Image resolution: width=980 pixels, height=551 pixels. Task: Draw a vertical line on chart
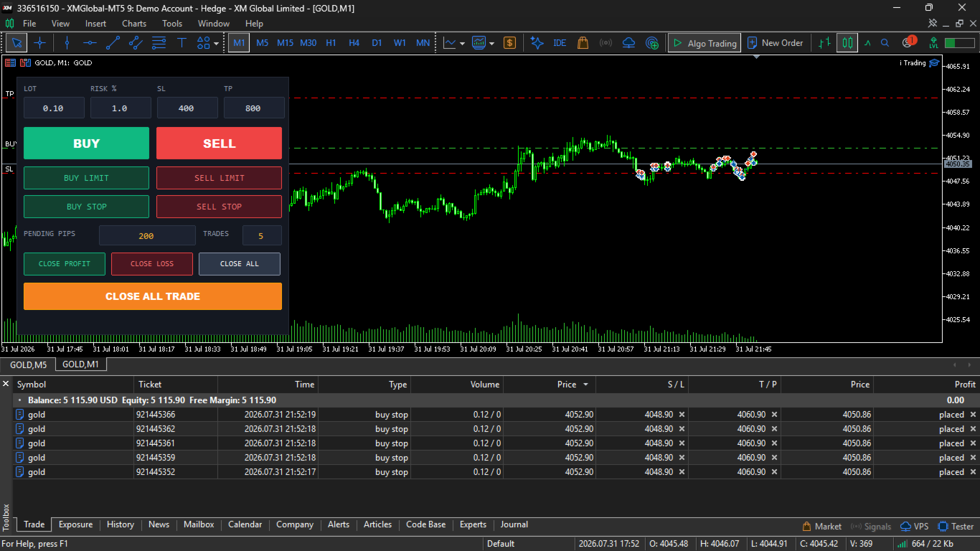[67, 43]
